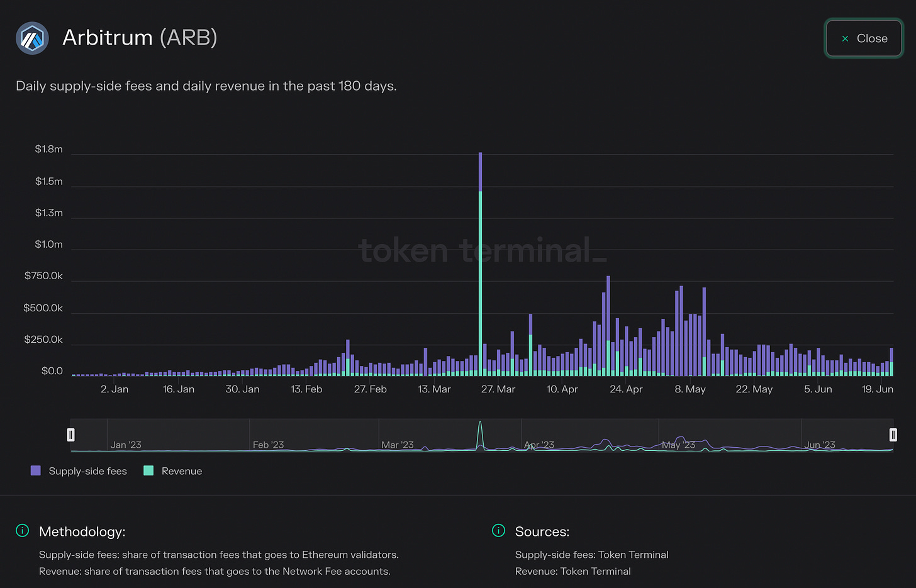Click the Arbitrum (ARB) title text
The height and width of the screenshot is (588, 916).
(x=140, y=38)
